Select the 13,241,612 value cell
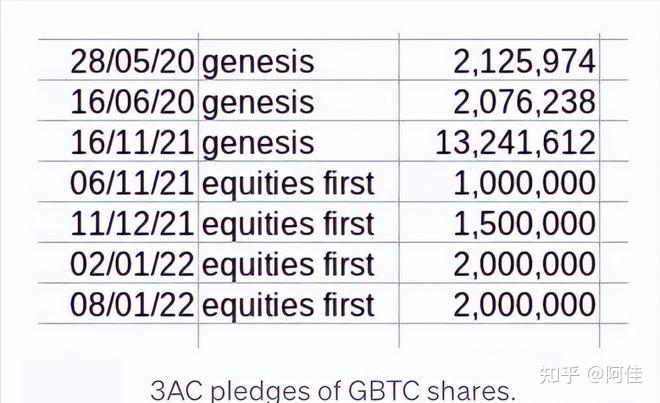This screenshot has height=403, width=660. pyautogui.click(x=499, y=141)
